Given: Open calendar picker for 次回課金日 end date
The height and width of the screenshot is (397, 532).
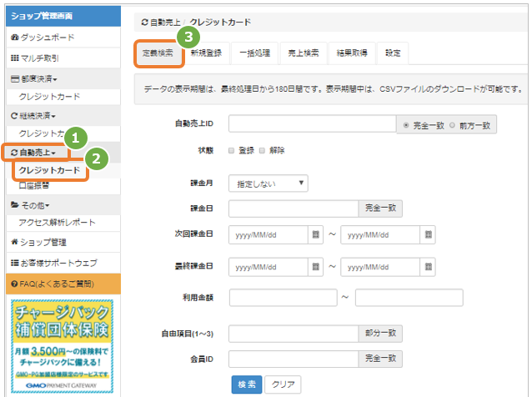Looking at the screenshot, I should (x=428, y=234).
